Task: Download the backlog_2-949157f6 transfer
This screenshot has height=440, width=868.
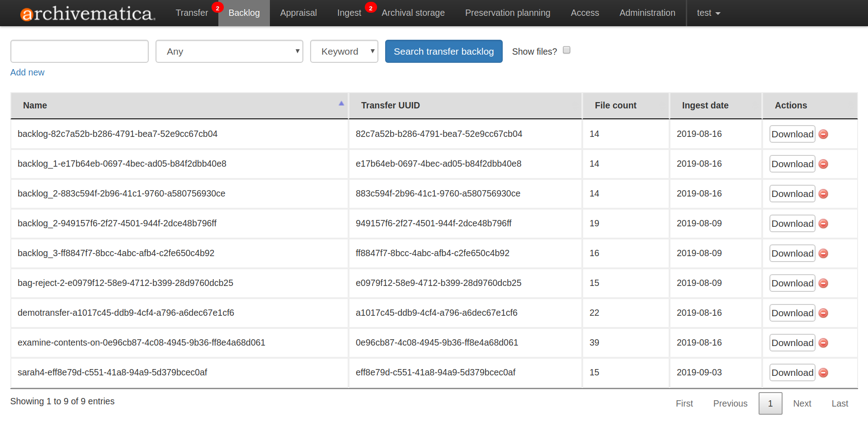Action: click(792, 224)
